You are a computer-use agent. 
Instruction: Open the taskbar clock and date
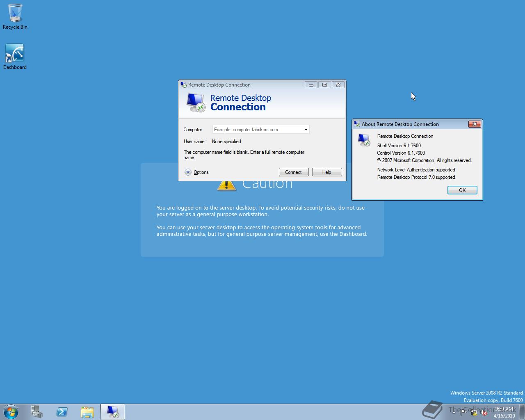[x=504, y=412]
